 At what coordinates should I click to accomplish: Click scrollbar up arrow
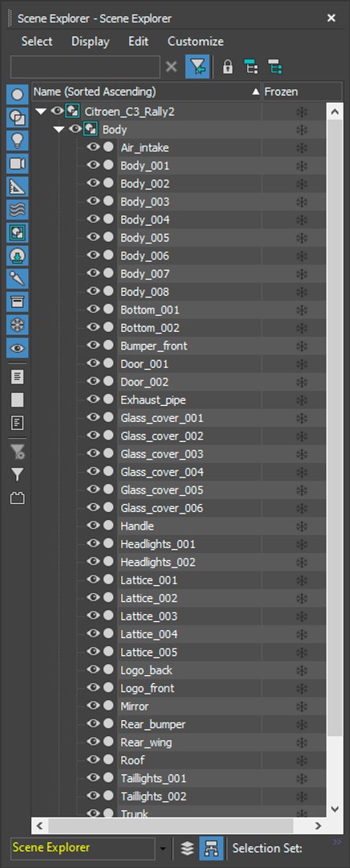(335, 111)
